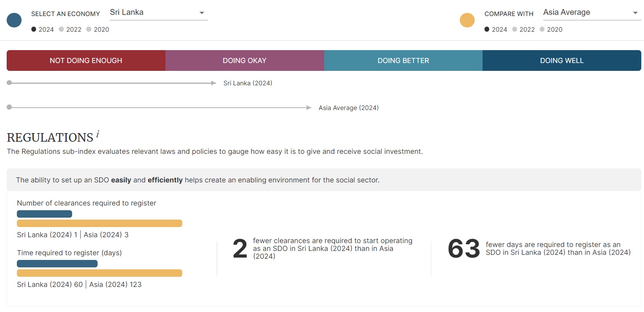Image resolution: width=644 pixels, height=312 pixels.
Task: Click the Doing Okay segment
Action: pyautogui.click(x=245, y=61)
